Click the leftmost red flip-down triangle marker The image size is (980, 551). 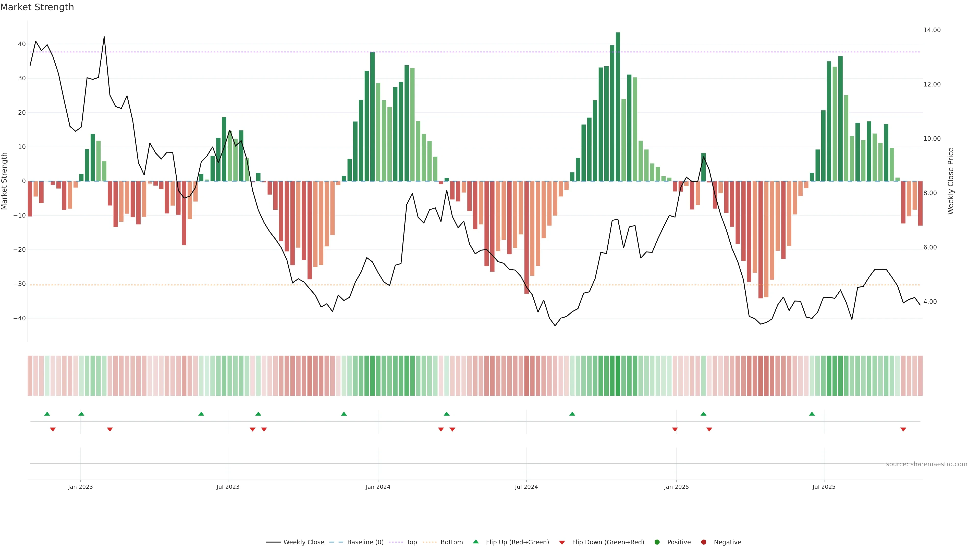coord(53,429)
